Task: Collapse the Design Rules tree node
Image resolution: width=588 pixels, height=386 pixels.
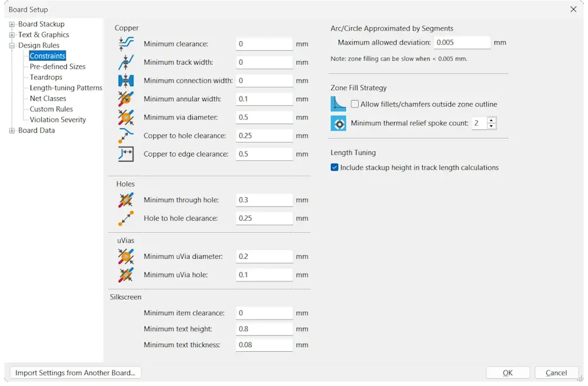Action: coord(12,45)
